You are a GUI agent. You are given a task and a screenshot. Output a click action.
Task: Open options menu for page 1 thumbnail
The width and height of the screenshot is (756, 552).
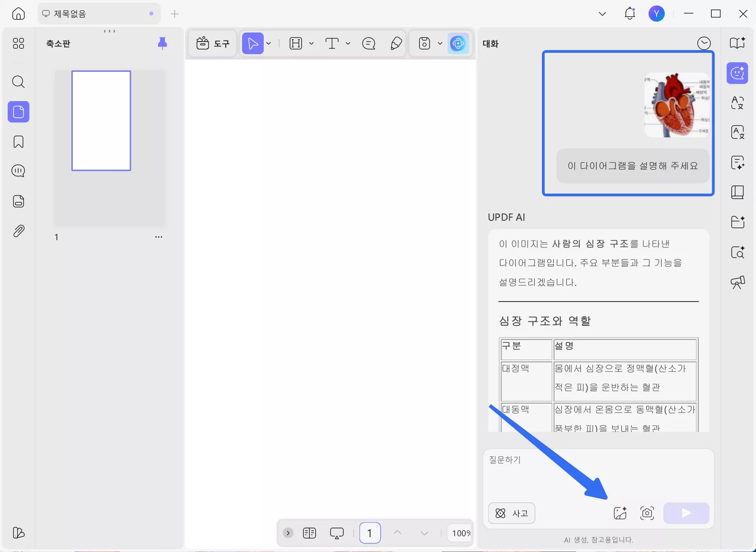pos(159,237)
